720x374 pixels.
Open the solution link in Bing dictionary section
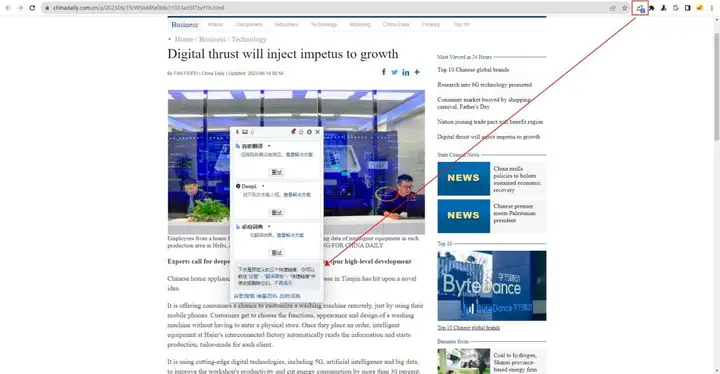coord(290,235)
